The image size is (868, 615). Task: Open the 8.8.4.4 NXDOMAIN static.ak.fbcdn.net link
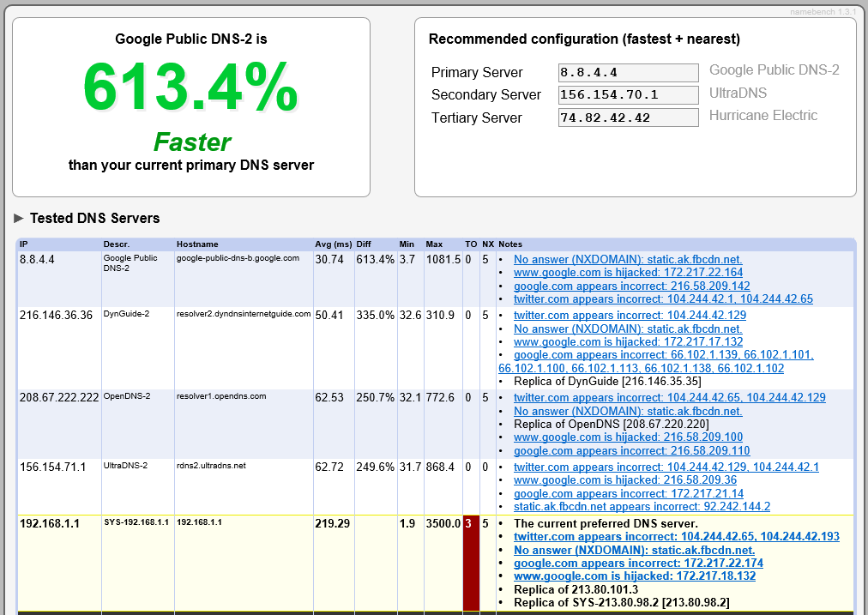pyautogui.click(x=628, y=259)
